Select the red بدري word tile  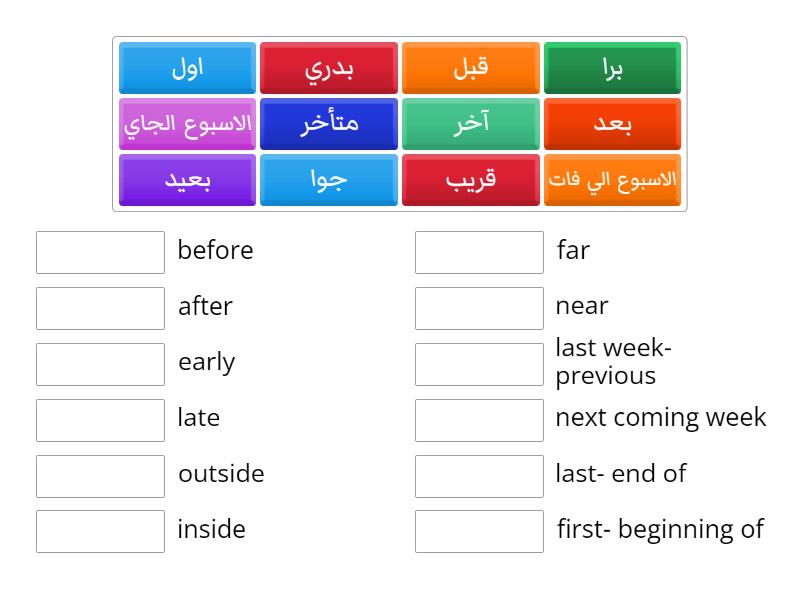point(329,68)
